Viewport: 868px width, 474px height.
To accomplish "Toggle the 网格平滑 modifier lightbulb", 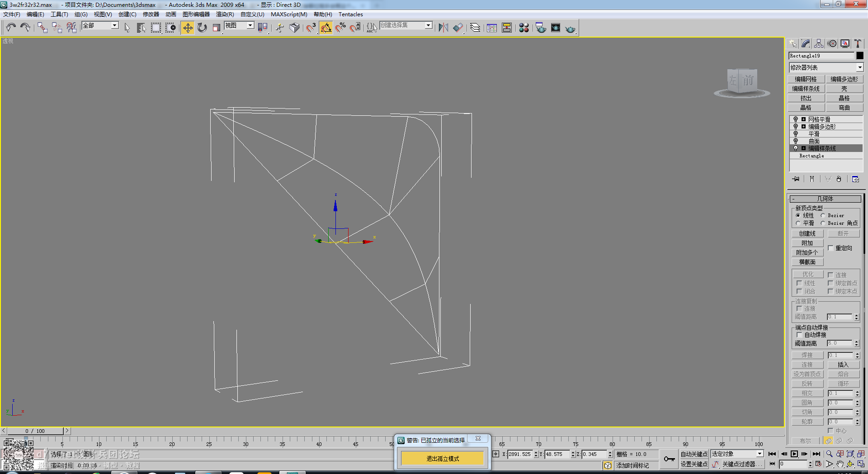I will [x=796, y=119].
